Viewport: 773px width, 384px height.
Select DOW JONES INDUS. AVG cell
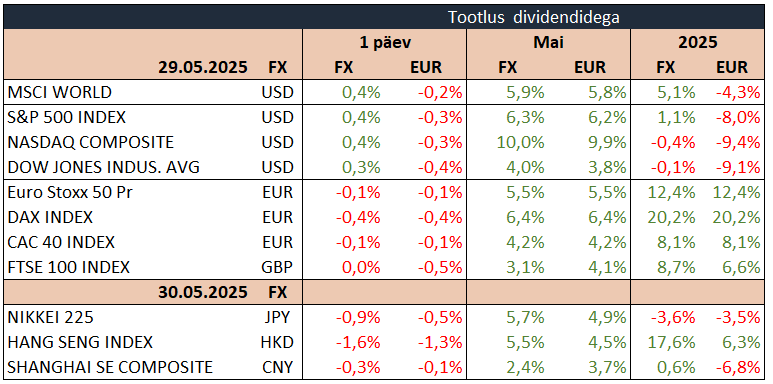pos(104,168)
